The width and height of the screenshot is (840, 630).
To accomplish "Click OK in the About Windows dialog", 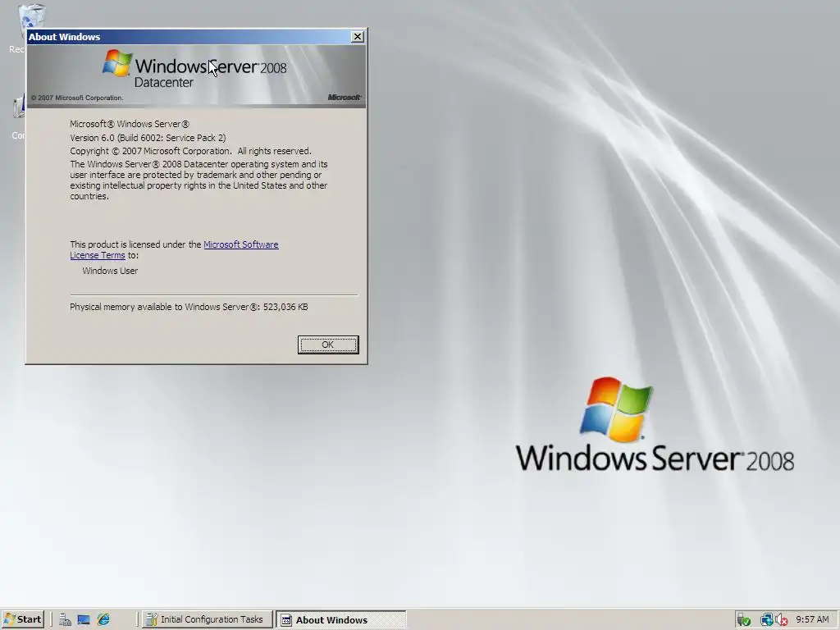I will (x=328, y=345).
